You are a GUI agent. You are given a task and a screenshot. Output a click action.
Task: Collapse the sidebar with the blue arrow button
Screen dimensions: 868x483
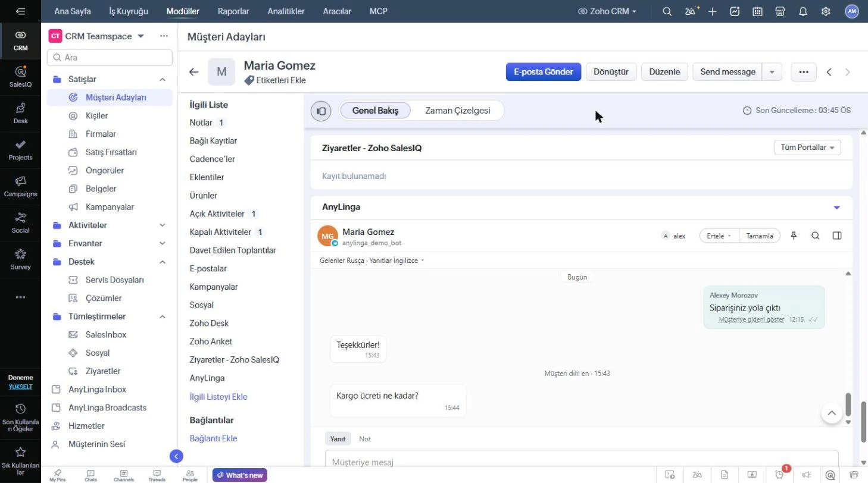tap(176, 456)
